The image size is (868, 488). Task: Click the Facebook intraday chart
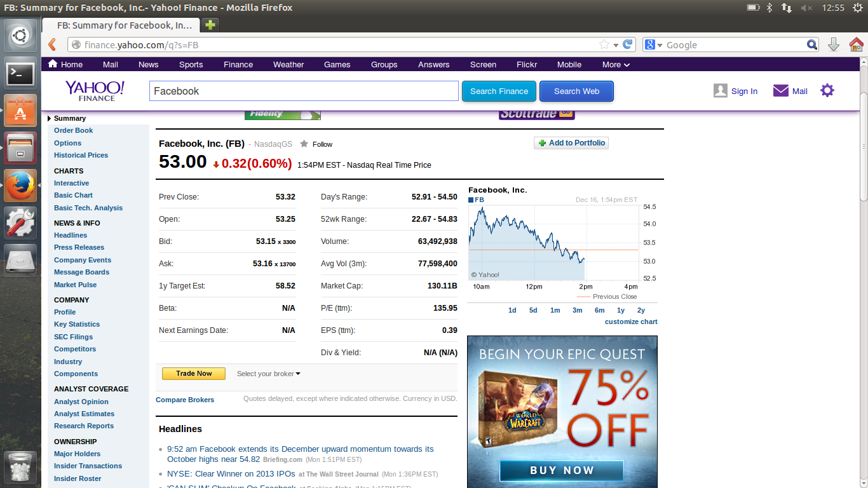click(x=553, y=242)
